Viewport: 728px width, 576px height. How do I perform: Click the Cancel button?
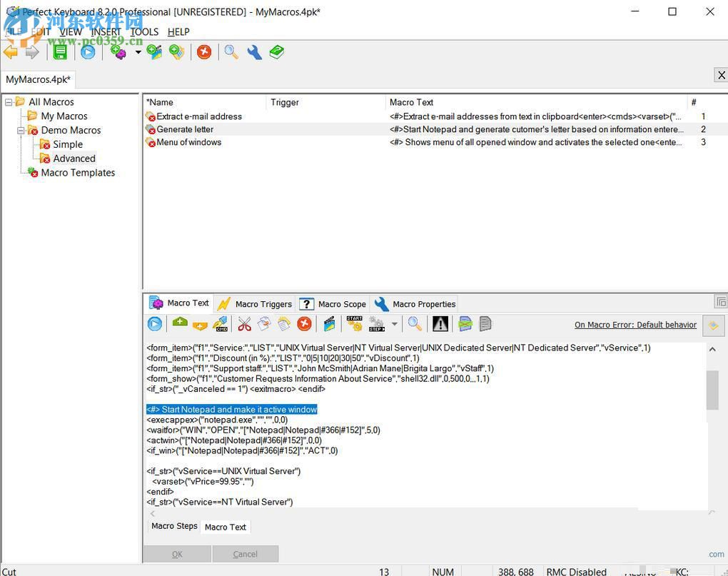pos(245,554)
